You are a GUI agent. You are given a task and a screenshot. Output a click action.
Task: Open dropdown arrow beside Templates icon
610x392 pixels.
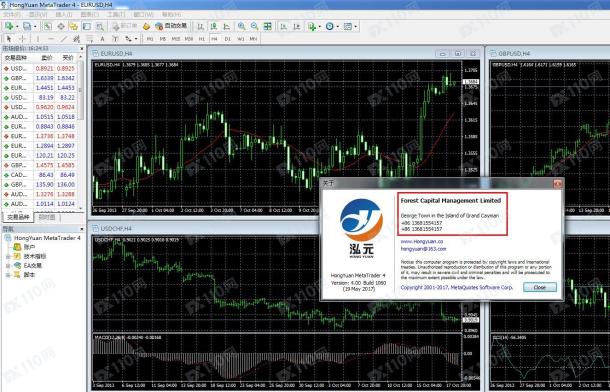pos(356,26)
